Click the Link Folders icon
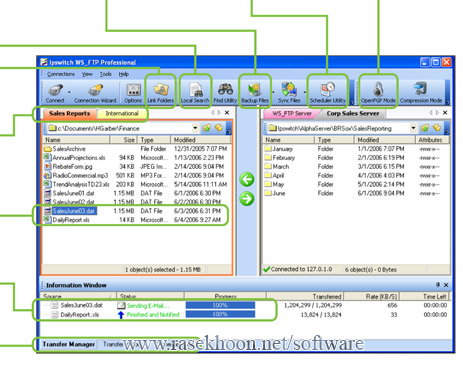 (x=161, y=93)
